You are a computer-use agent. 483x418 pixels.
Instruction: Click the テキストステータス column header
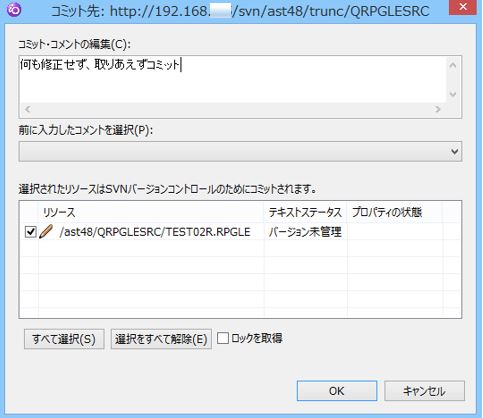306,212
